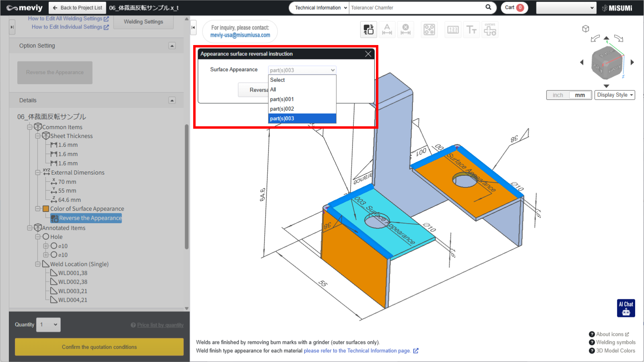
Task: Switch units to inch
Action: (558, 95)
